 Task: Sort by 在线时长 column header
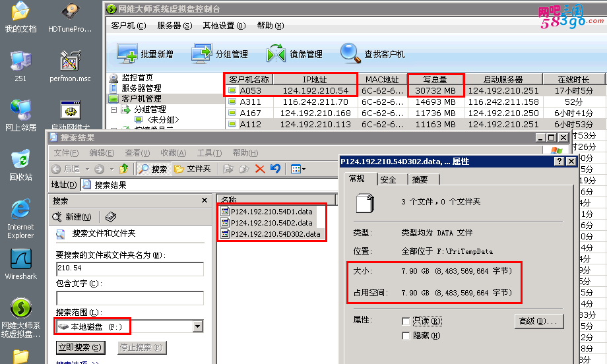574,79
